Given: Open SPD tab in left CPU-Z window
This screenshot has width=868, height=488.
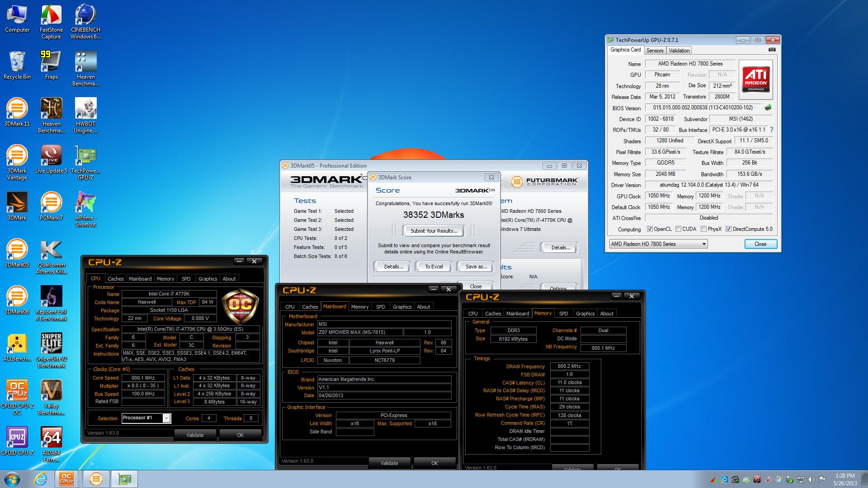Looking at the screenshot, I should (x=186, y=279).
